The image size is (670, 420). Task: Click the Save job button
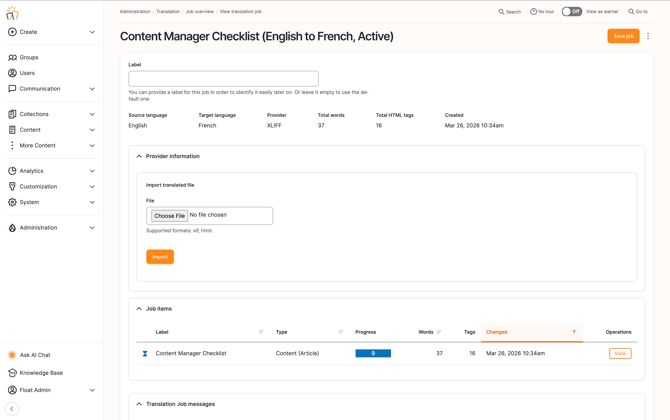click(x=623, y=36)
